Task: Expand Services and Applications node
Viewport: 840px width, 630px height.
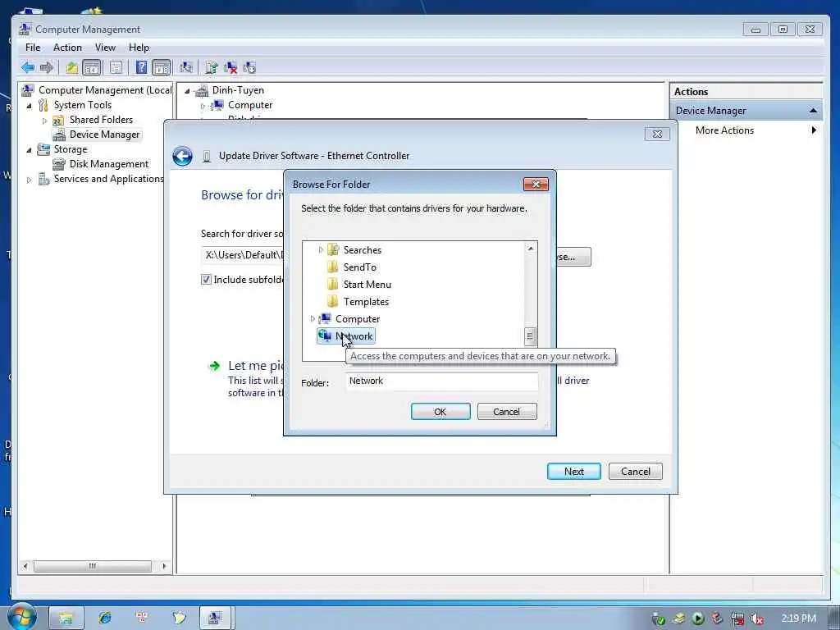Action: point(29,180)
